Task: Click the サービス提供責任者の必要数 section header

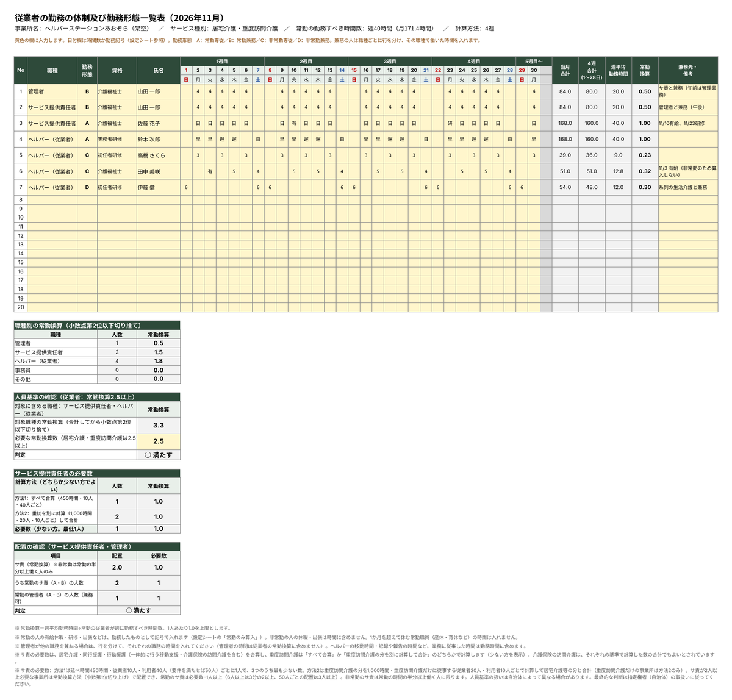Action: pyautogui.click(x=97, y=473)
